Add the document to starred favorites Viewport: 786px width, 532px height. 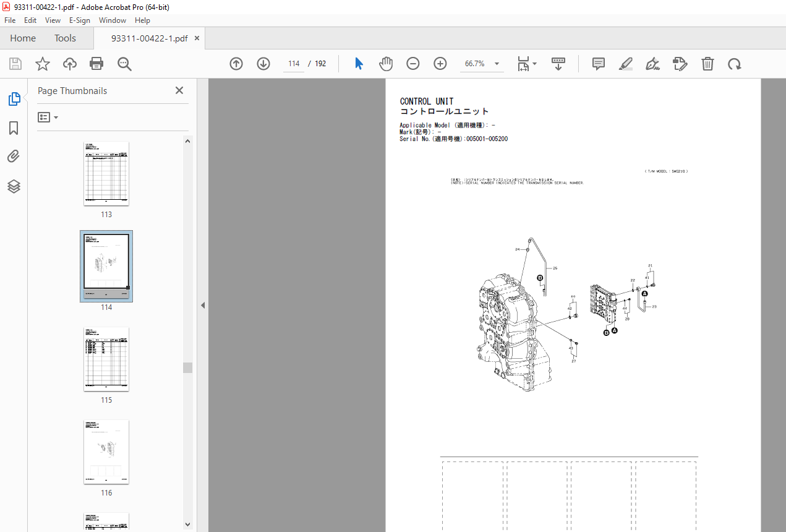click(x=43, y=64)
